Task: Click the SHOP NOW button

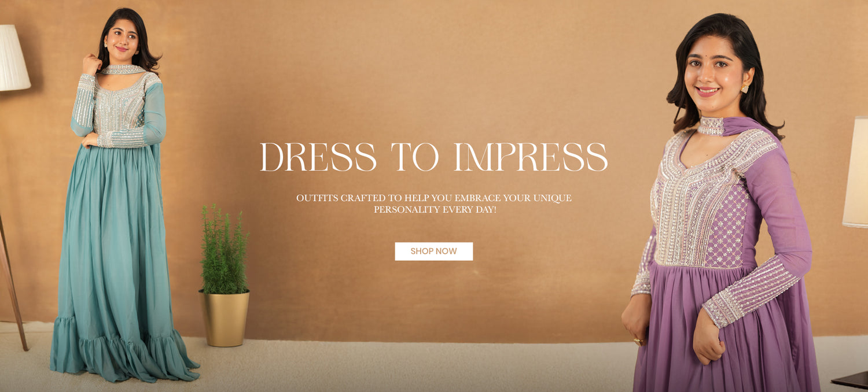Action: 433,252
